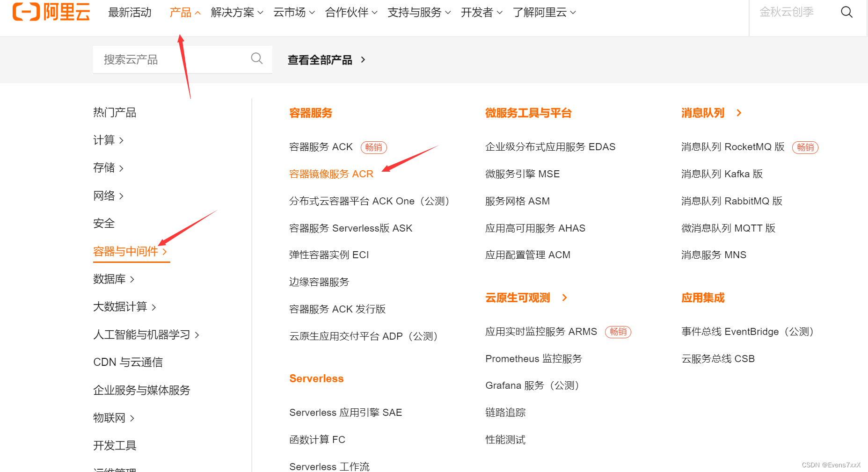This screenshot has width=868, height=472.
Task: Expand the 计算 category
Action: click(x=108, y=140)
